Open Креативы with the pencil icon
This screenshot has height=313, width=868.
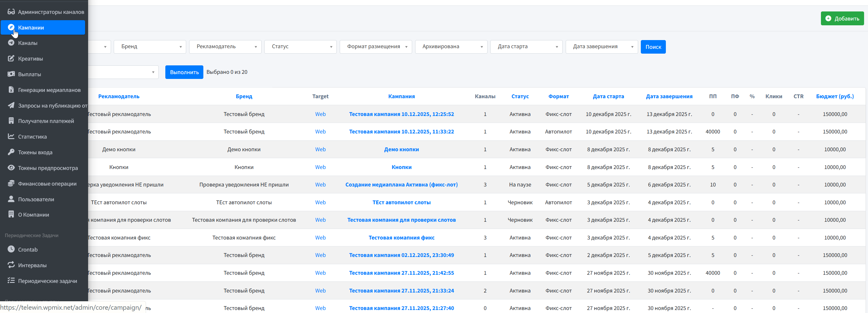(11, 58)
